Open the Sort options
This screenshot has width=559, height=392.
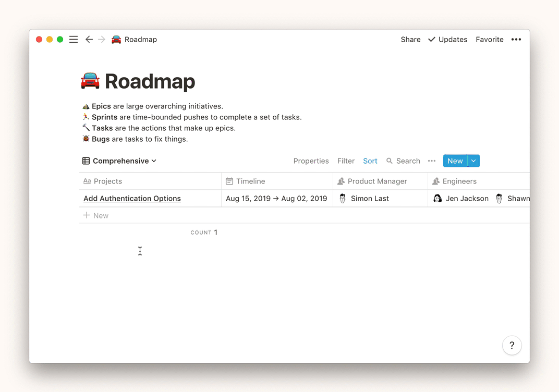click(x=370, y=161)
